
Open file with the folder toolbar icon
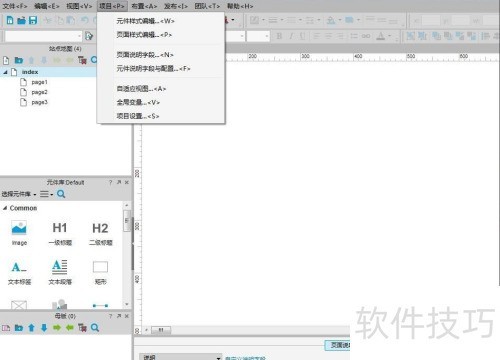[x=21, y=20]
